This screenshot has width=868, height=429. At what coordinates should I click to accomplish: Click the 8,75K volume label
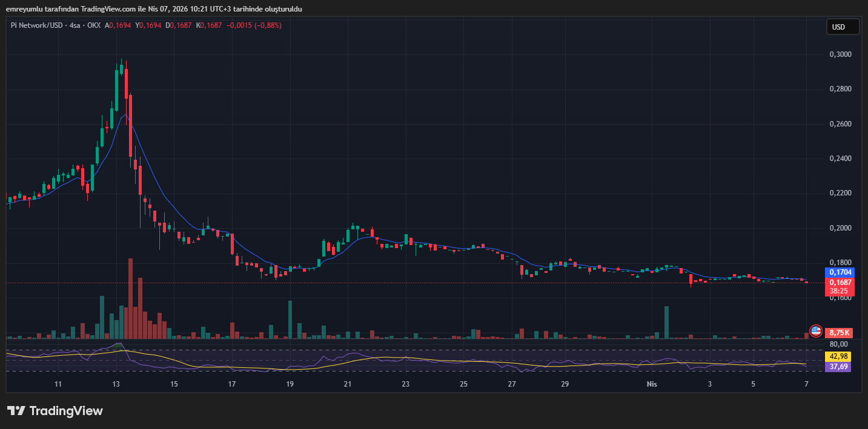click(x=840, y=333)
